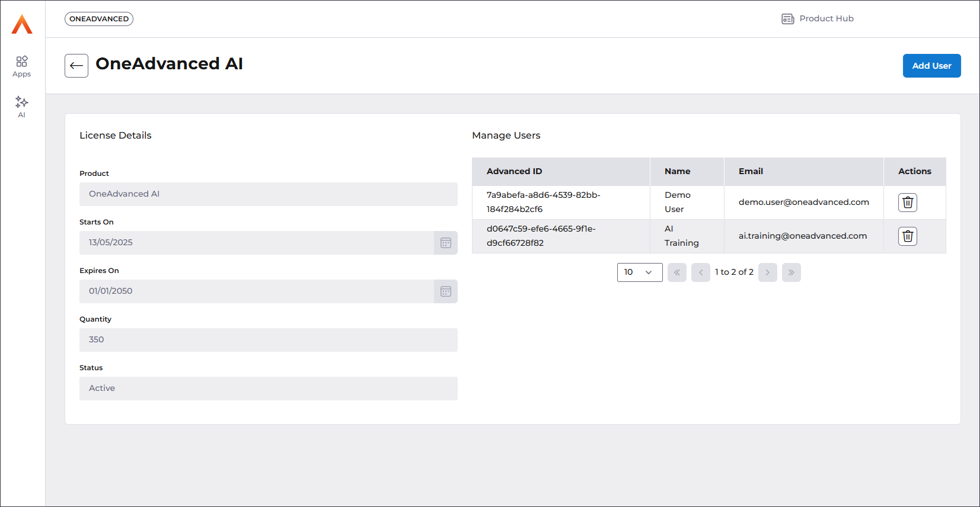
Task: Click the Expires On field 01/01/2050
Action: pyautogui.click(x=257, y=291)
